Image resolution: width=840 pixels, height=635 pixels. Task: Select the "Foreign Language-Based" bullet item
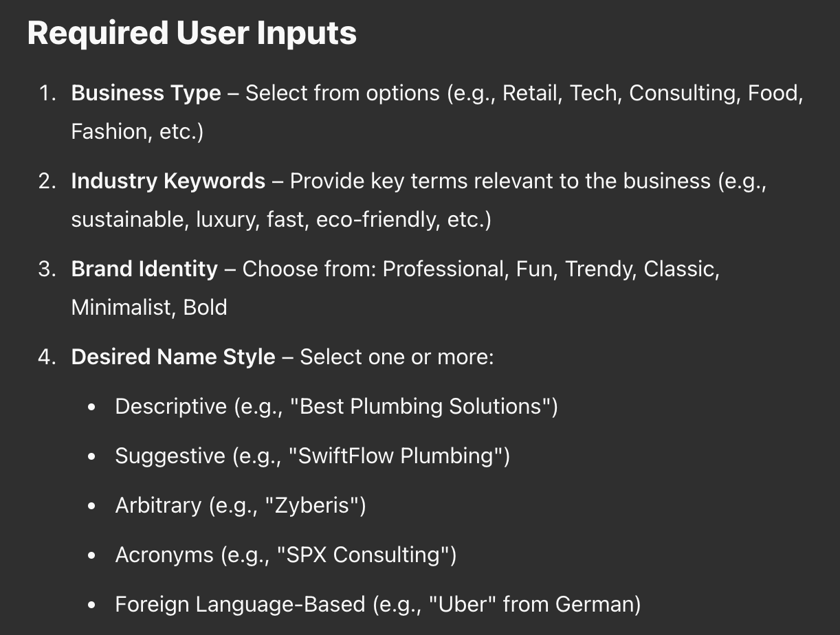[240, 604]
